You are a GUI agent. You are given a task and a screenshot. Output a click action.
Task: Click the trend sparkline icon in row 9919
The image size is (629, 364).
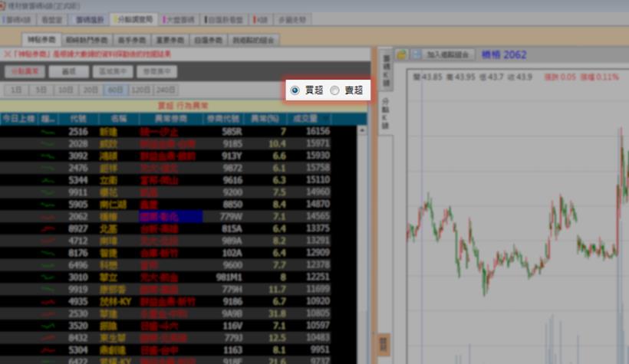(x=48, y=289)
